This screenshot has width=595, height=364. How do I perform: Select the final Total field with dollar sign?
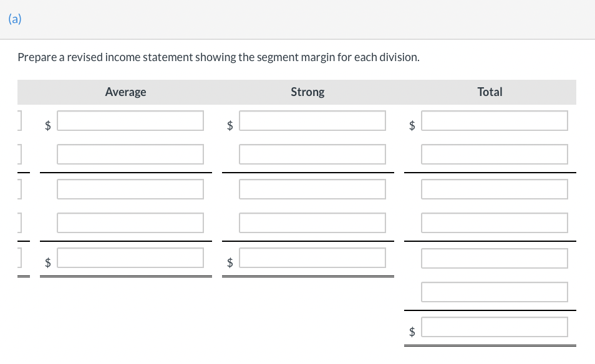(495, 327)
